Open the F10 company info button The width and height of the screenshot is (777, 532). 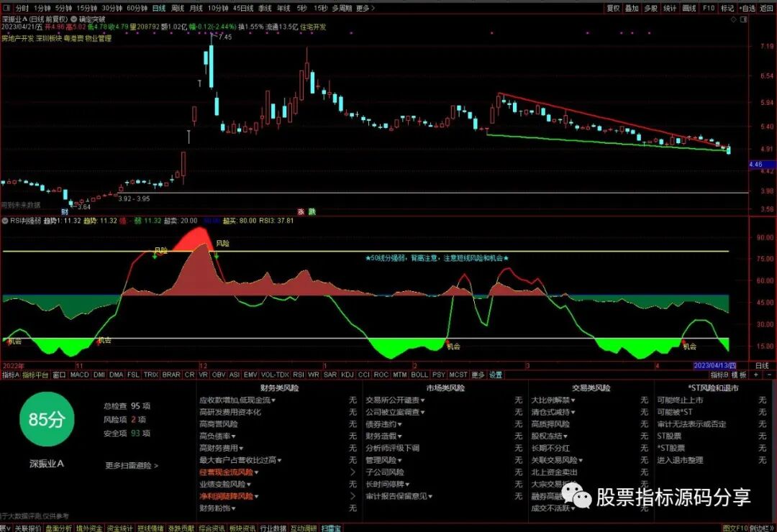coord(709,8)
